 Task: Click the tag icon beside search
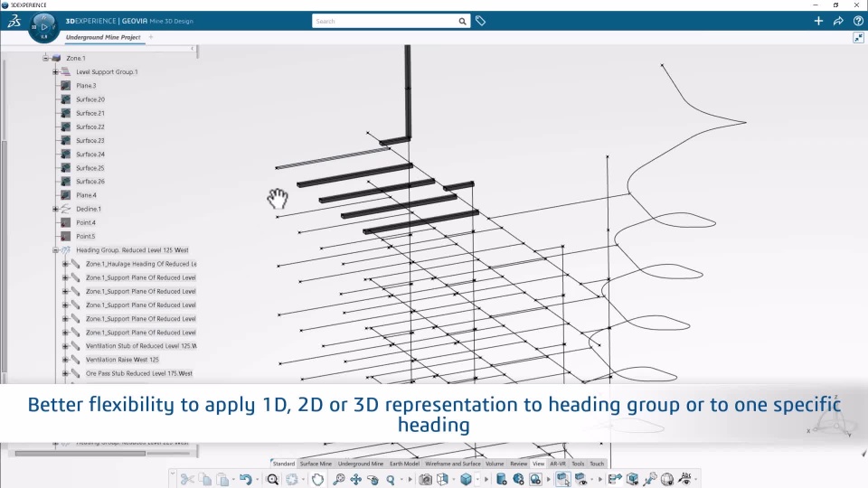480,21
